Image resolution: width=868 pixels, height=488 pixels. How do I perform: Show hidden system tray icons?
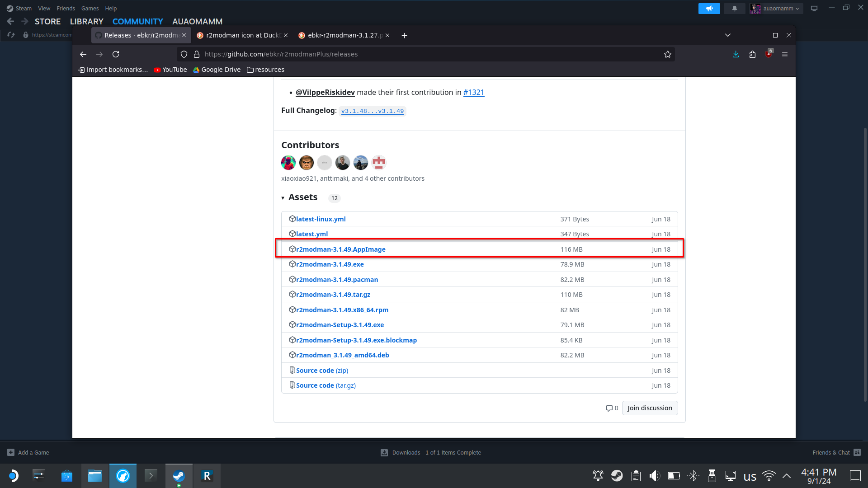click(787, 476)
